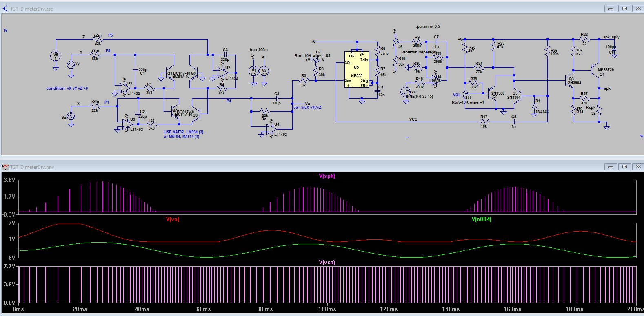Click the .param w=0.5 directive text

pos(427,27)
